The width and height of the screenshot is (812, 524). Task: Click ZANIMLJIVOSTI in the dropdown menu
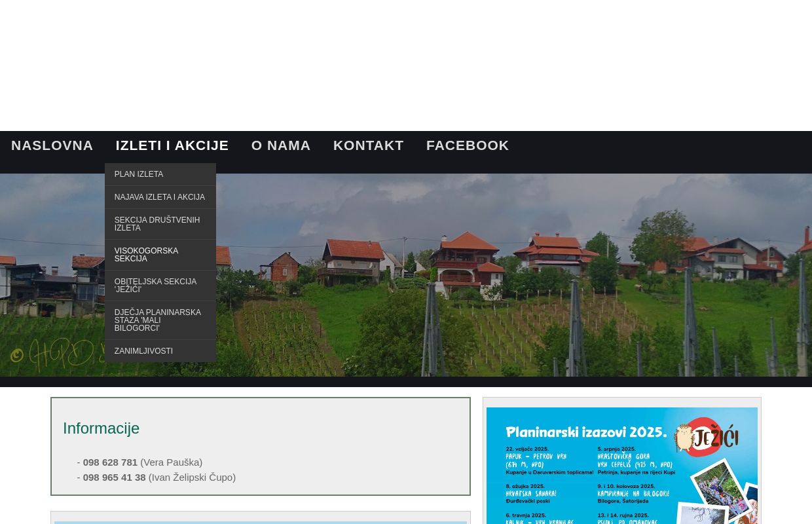click(x=143, y=351)
